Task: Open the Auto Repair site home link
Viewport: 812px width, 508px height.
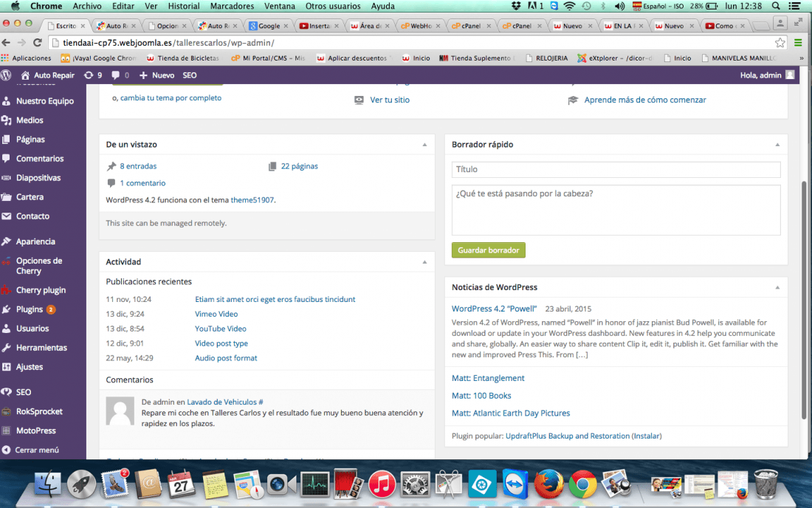Action: coord(48,75)
